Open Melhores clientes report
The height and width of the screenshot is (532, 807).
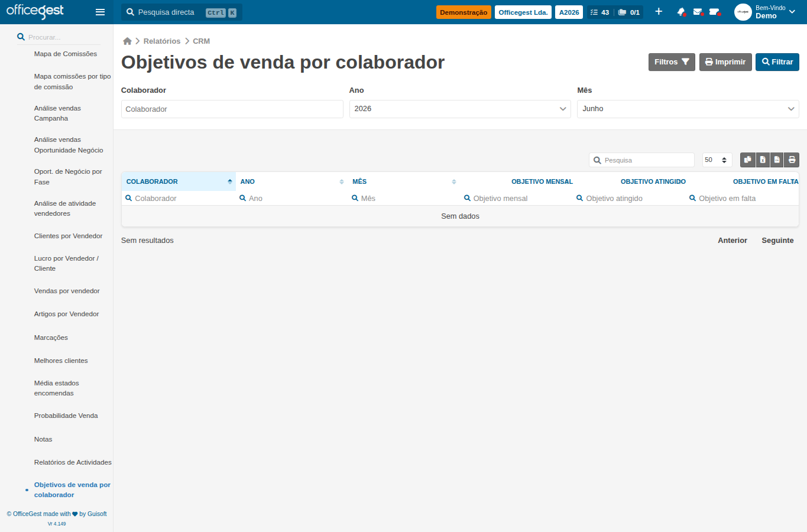[61, 361]
